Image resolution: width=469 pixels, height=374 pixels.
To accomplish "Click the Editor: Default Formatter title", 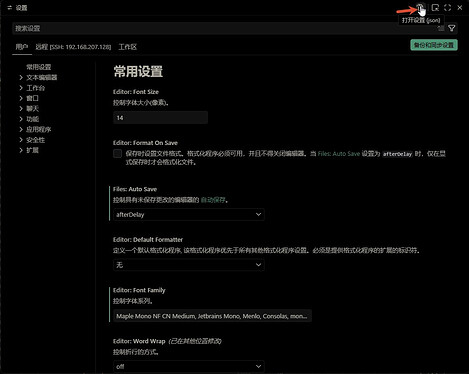I will pyautogui.click(x=148, y=240).
